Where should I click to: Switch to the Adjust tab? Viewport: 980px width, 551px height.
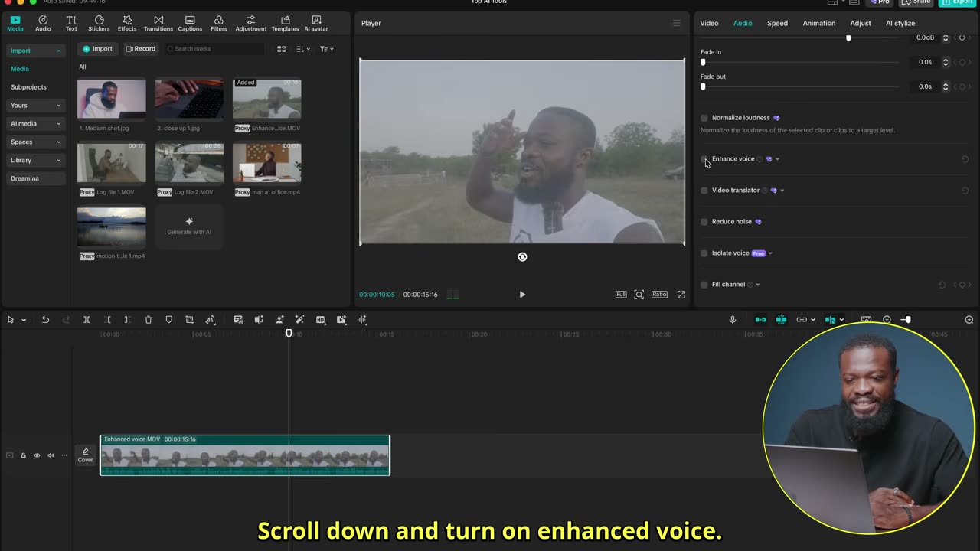861,24
